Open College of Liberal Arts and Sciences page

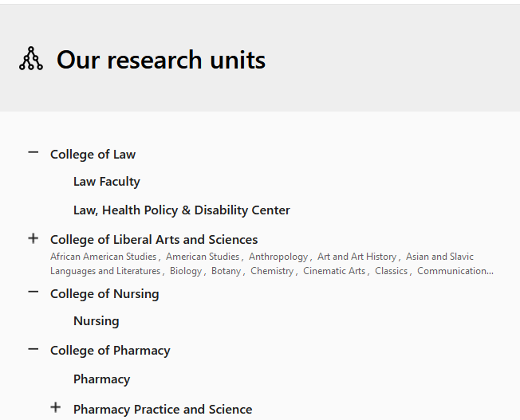coord(154,240)
